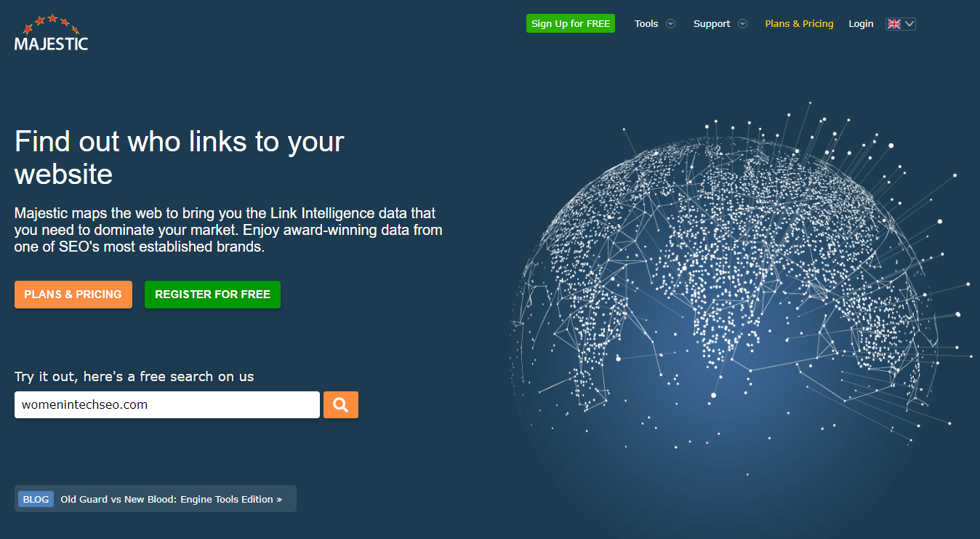
Task: Click Sign Up for FREE button
Action: (x=571, y=23)
